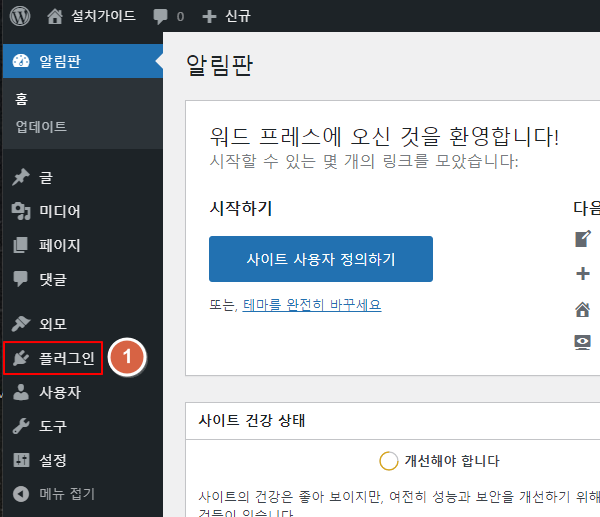The width and height of the screenshot is (600, 517).
Task: Open the 신규 new content menu
Action: point(238,16)
